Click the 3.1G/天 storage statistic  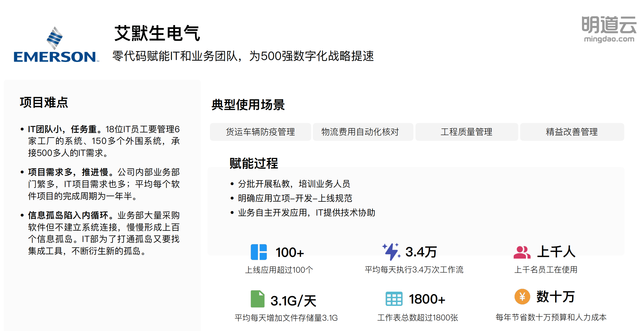[293, 301]
